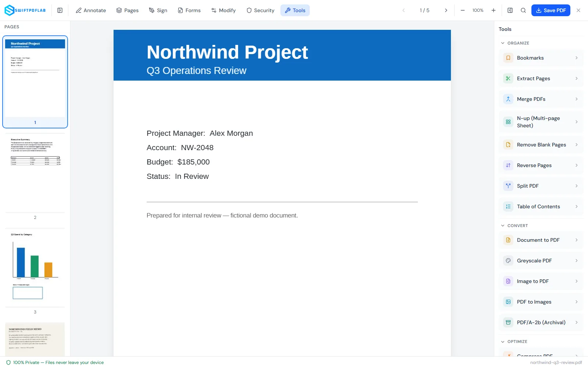Select page 1 thumbnail
The image size is (588, 368).
click(35, 82)
